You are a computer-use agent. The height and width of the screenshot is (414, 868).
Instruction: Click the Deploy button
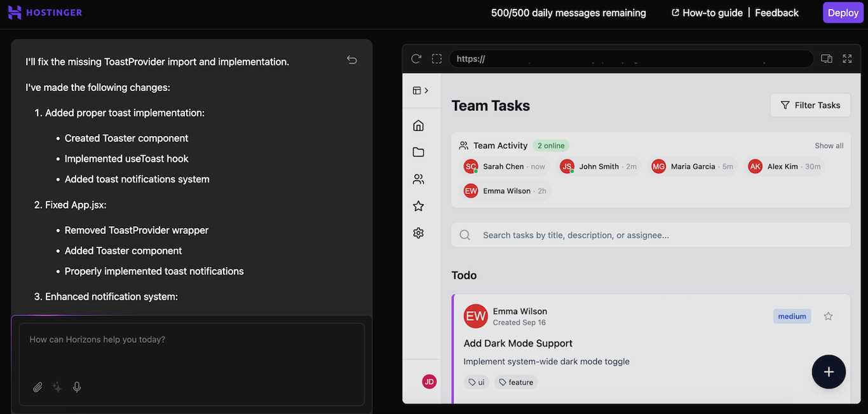point(843,12)
